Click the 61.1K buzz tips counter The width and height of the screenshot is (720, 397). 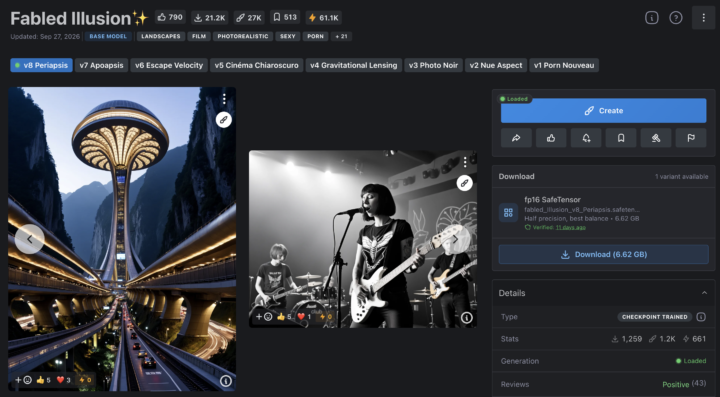pos(323,17)
